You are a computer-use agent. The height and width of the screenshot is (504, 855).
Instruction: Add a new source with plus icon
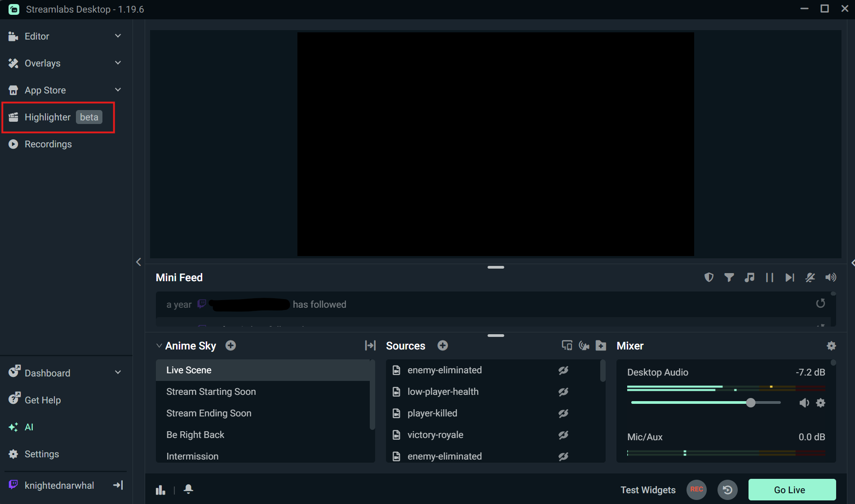[443, 345]
